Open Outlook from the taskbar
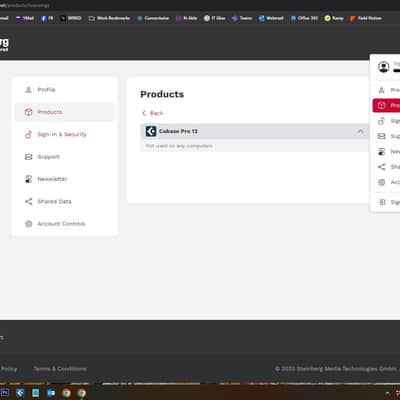400x400 pixels. coord(51,393)
